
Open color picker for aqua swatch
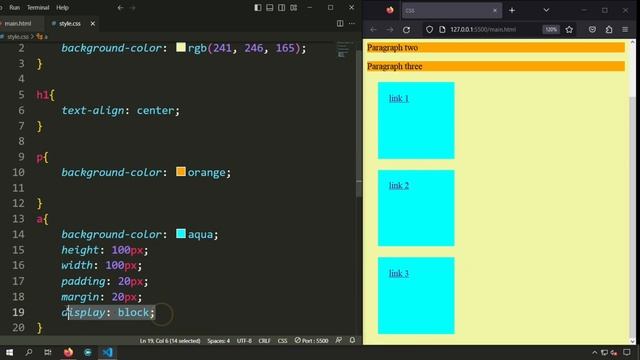tap(181, 233)
